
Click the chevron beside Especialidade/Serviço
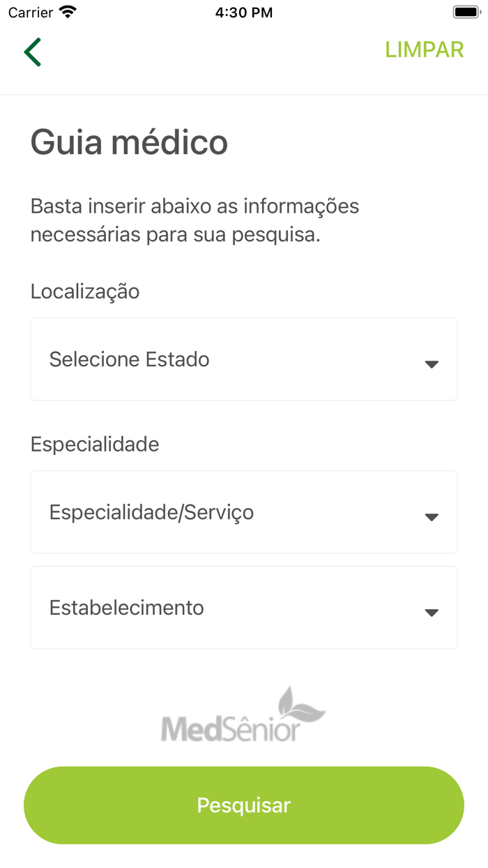(432, 516)
